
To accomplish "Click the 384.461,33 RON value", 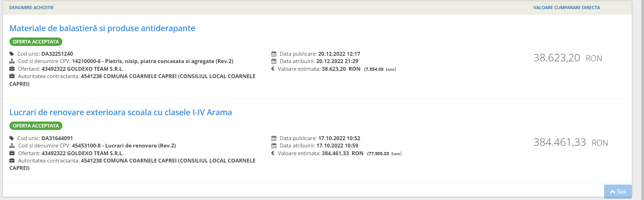I will [x=570, y=142].
